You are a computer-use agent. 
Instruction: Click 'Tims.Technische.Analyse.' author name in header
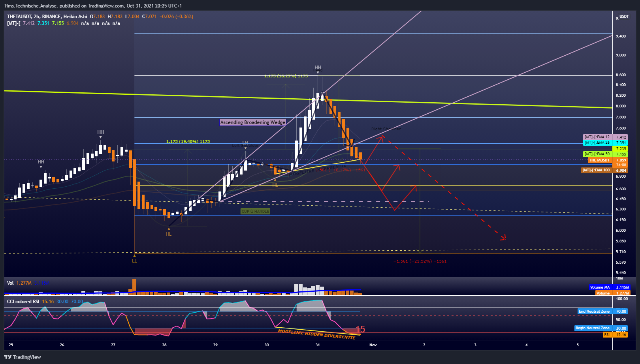click(x=31, y=6)
